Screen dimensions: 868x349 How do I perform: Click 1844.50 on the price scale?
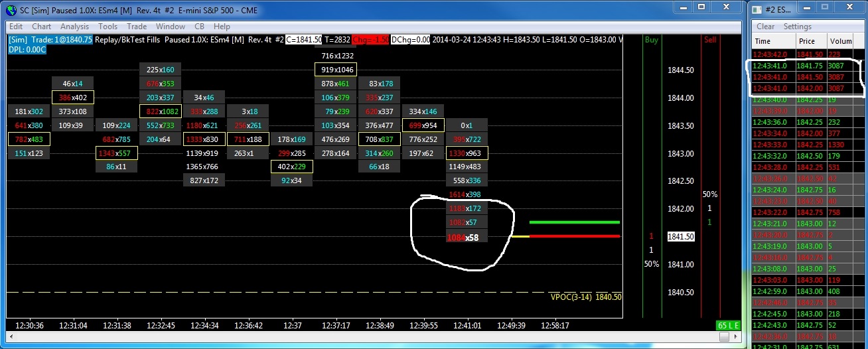click(681, 70)
